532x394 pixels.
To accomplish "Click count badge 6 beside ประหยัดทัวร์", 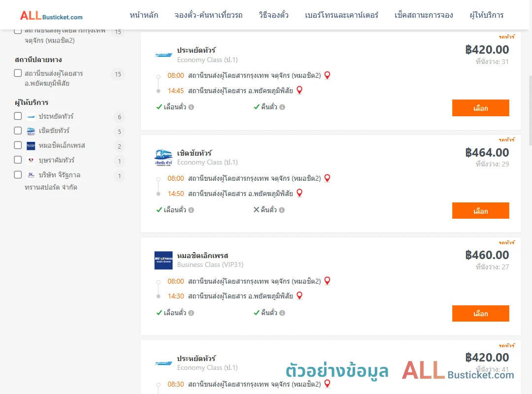I will click(x=119, y=117).
